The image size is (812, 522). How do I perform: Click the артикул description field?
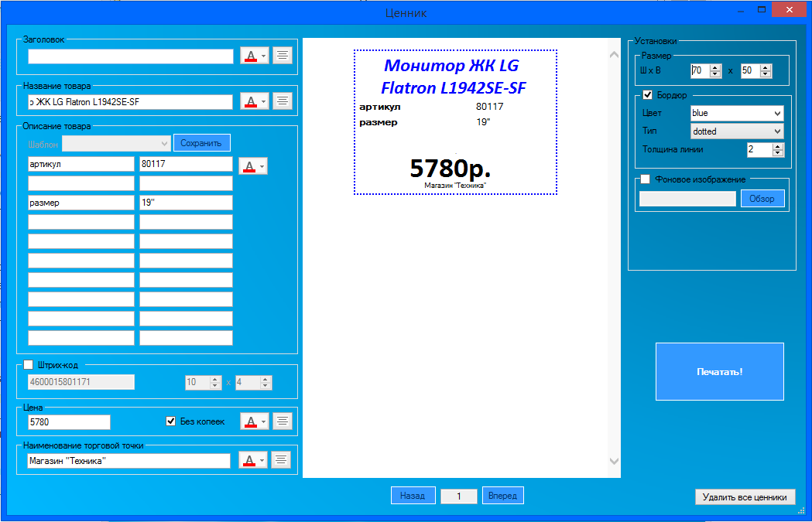coord(81,164)
